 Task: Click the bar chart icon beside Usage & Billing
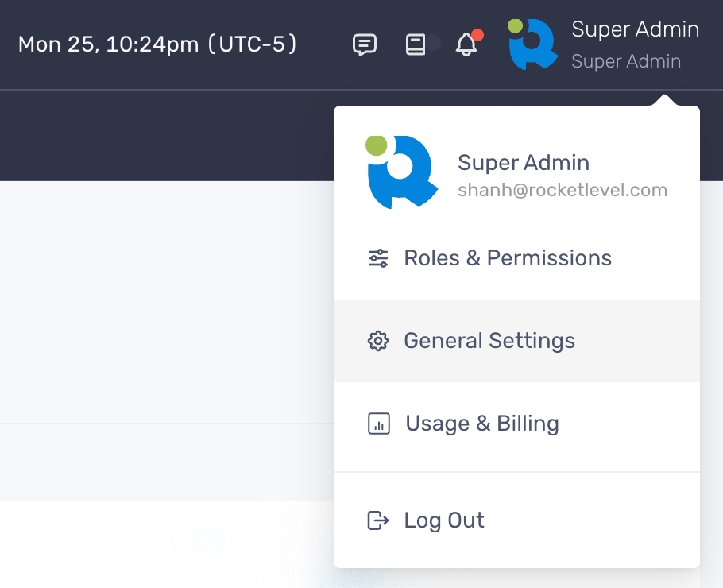click(379, 424)
